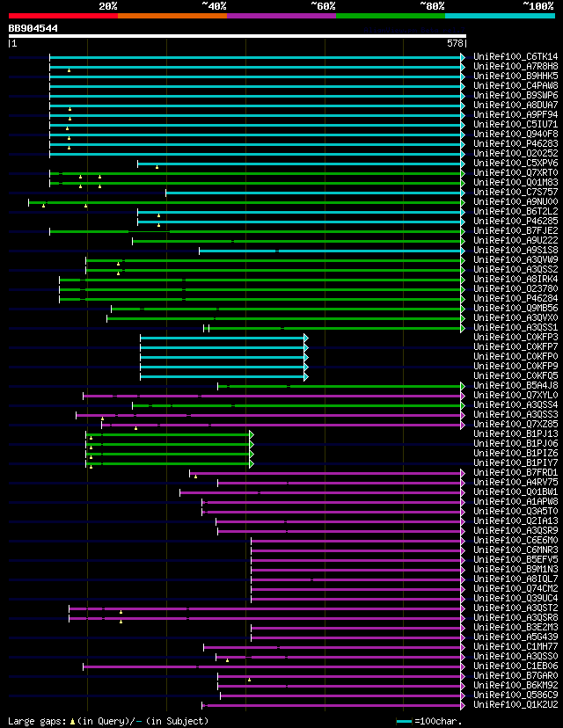This screenshot has width=563, height=728.
Task: Click the yellow gap marker under UniRef100_A3QSS0 bar
Action: [227, 660]
